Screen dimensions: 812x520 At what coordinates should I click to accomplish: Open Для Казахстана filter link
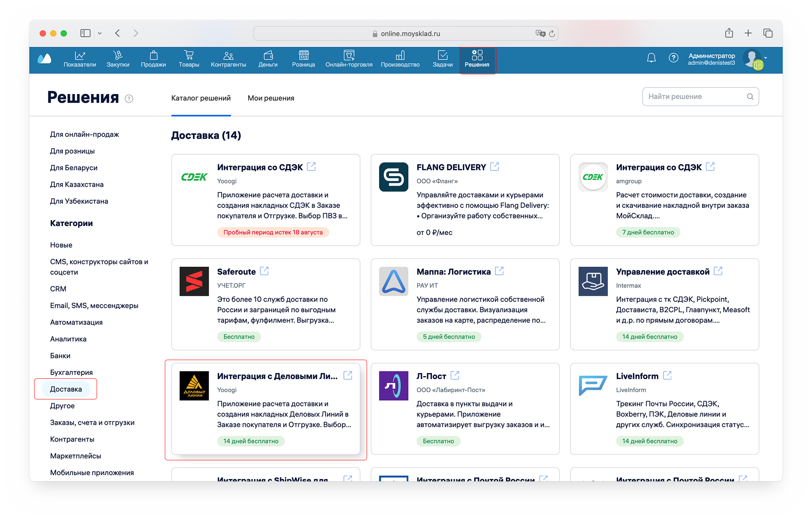point(77,184)
